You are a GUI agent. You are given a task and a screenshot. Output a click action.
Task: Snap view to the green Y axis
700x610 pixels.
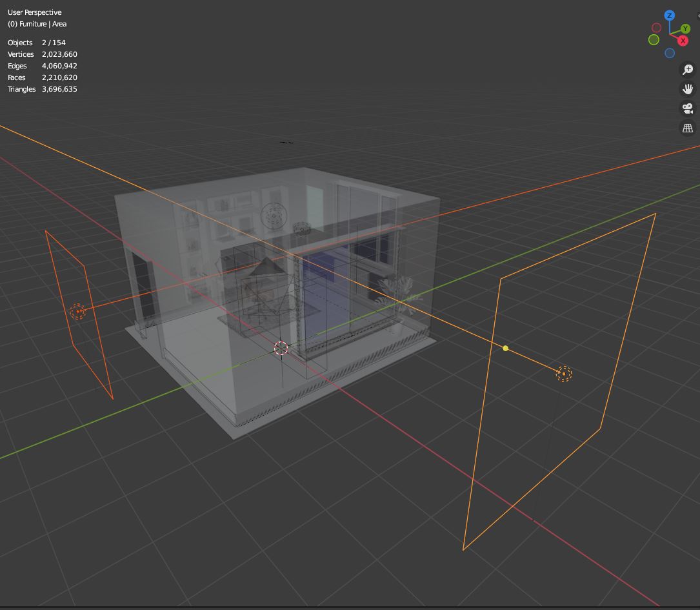click(685, 29)
